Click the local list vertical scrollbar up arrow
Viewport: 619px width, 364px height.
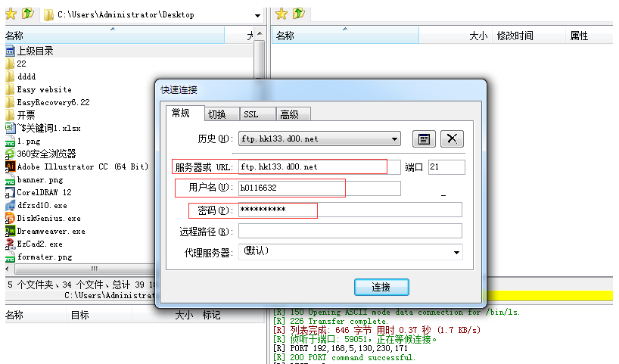(x=260, y=33)
